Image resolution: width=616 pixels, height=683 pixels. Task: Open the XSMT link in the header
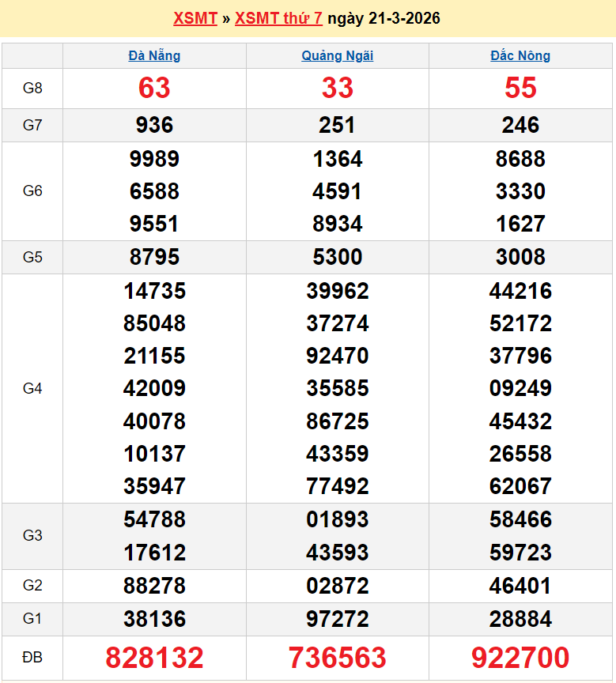click(195, 18)
